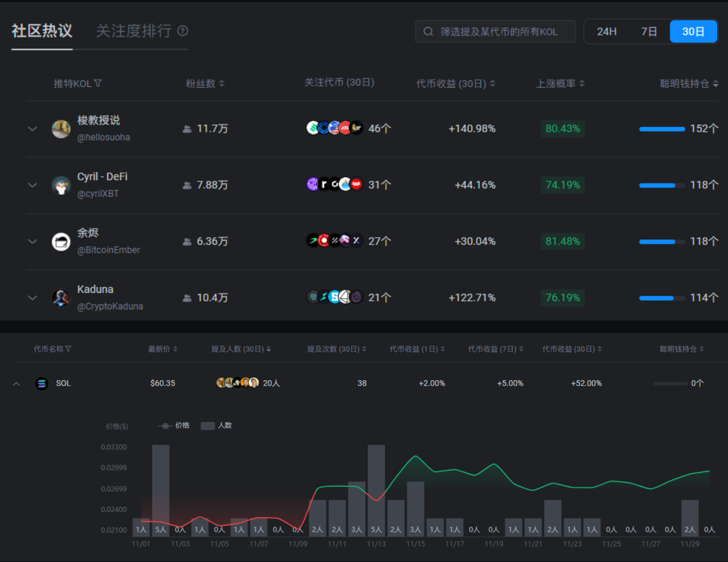Screen dimensions: 728x562
Task: Open the @CryptoKaduna handle link
Action: (110, 306)
